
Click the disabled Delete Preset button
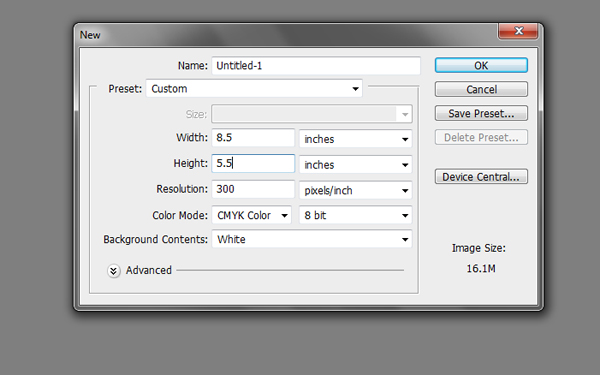[x=481, y=137]
